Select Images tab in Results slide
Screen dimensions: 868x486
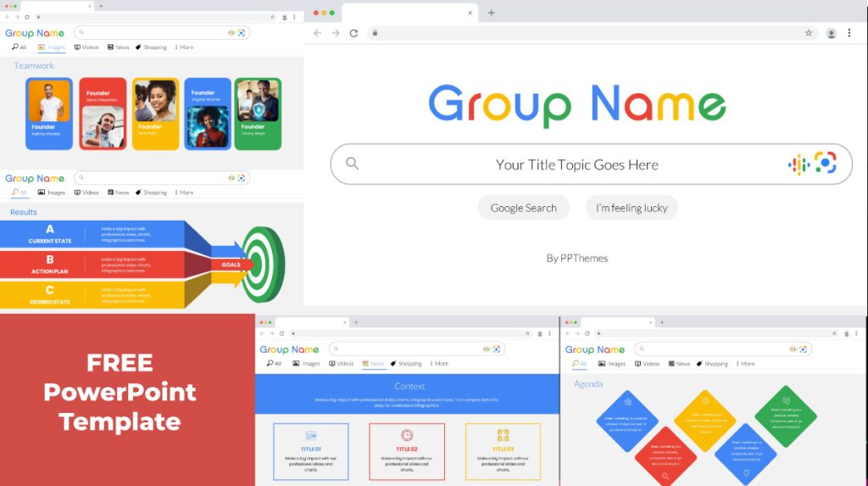(52, 193)
